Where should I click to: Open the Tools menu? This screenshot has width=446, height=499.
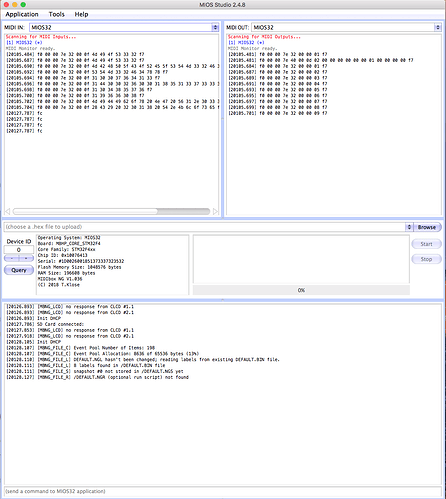coord(56,14)
